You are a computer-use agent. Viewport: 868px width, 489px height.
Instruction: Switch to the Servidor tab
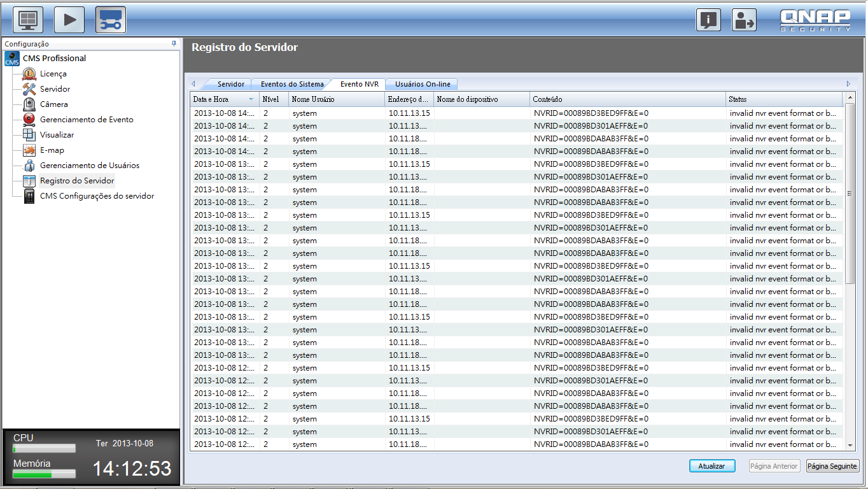[x=230, y=84]
